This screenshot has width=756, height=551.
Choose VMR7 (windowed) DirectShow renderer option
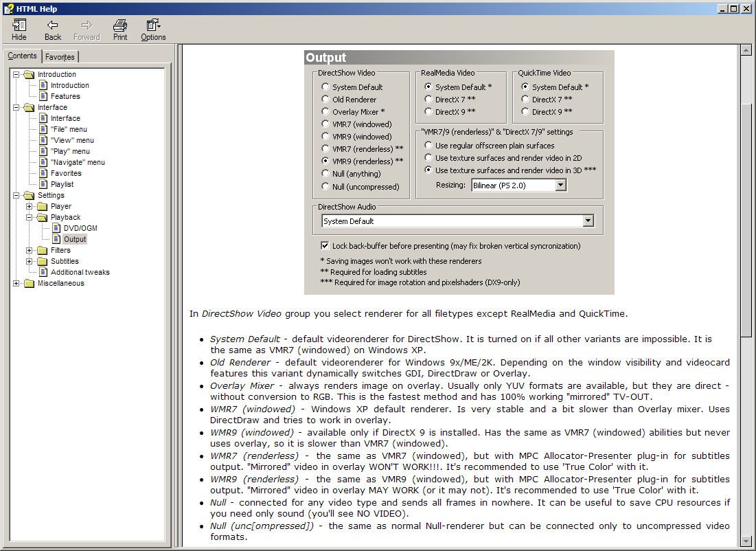pos(325,124)
